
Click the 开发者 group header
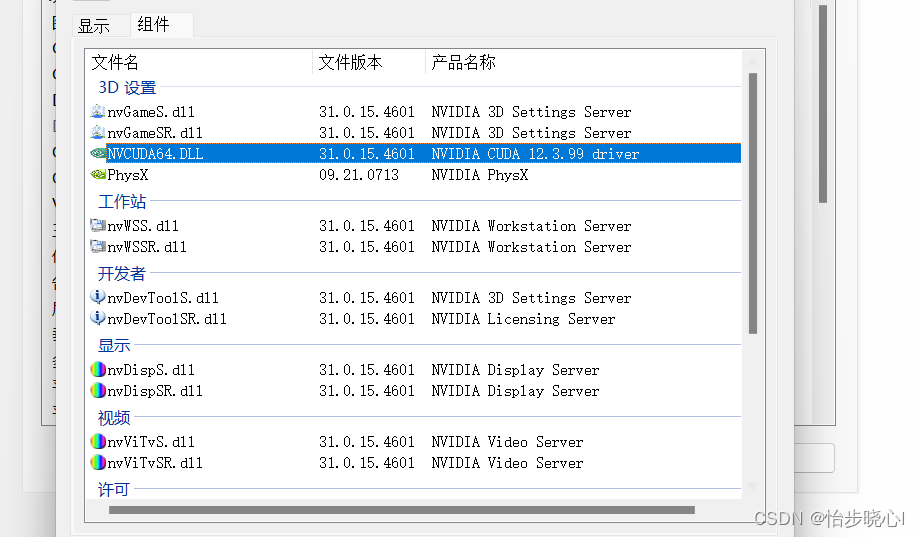pos(121,273)
